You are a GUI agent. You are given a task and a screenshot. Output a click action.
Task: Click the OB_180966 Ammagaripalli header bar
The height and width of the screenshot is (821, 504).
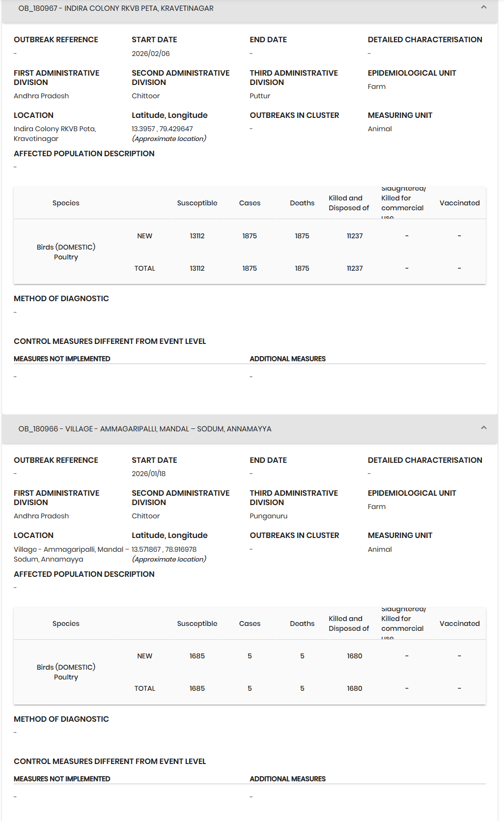pos(250,429)
